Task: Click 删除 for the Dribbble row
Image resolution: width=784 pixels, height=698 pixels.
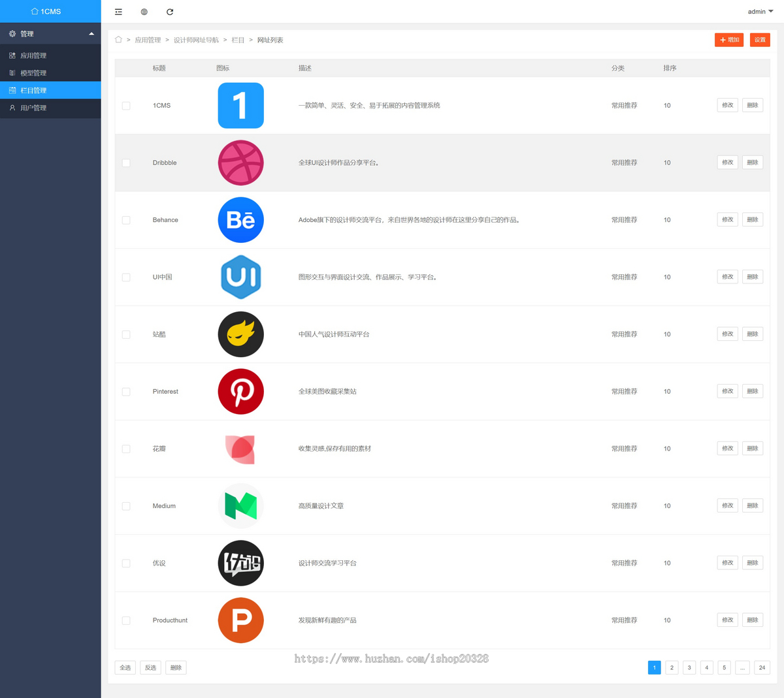Action: click(753, 163)
